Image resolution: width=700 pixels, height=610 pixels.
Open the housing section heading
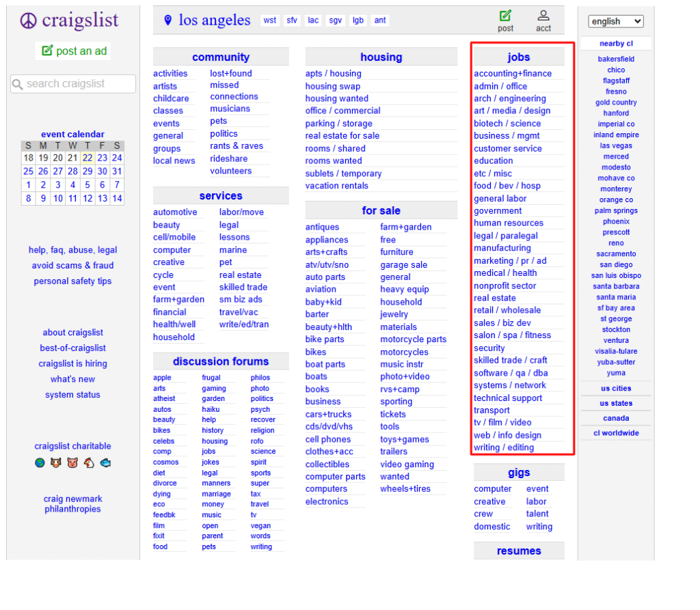coord(381,57)
